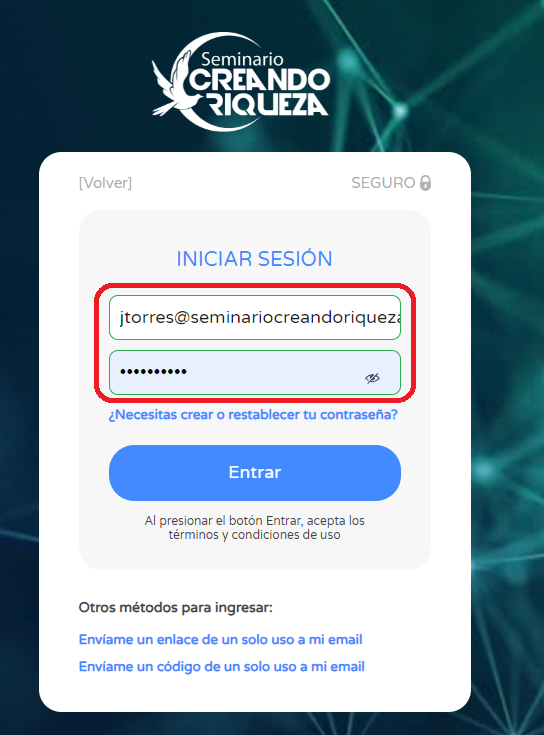Open términos y condiciones de uso text

(254, 535)
